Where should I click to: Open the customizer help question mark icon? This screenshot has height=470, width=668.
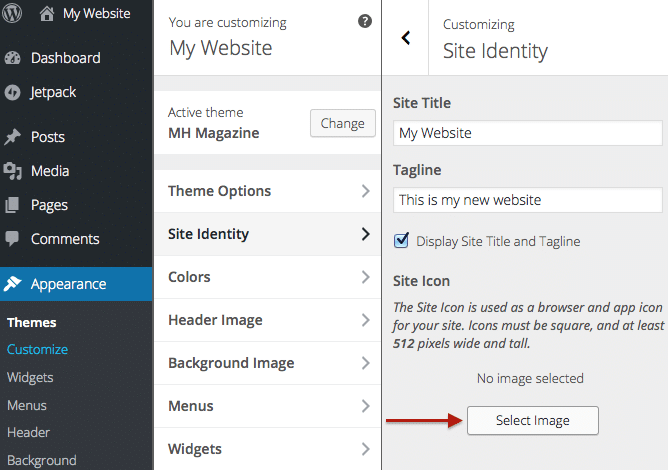click(x=365, y=21)
